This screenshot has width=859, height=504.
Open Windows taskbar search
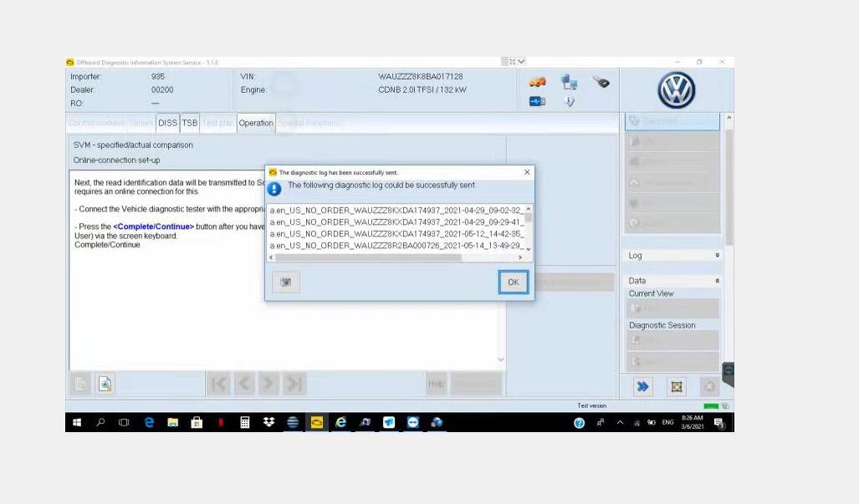point(101,422)
